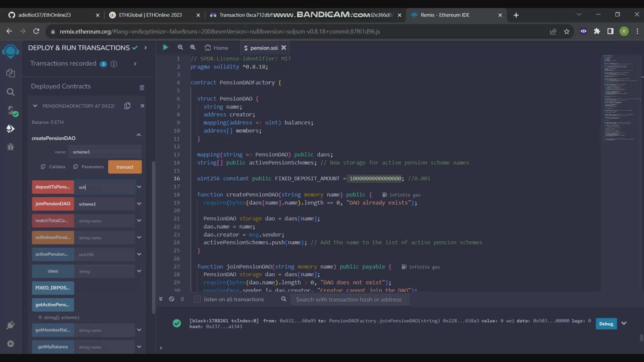Image resolution: width=644 pixels, height=362 pixels.
Task: Remove PensionDAOFactory deployed instance
Action: 142,106
